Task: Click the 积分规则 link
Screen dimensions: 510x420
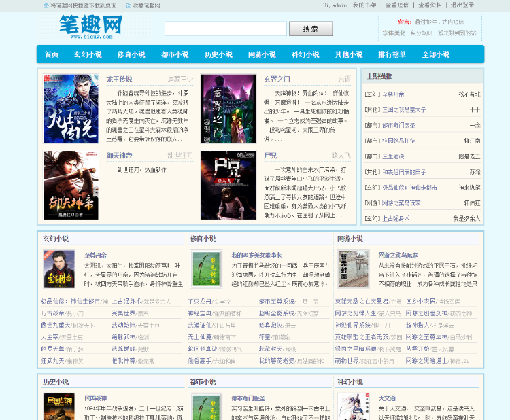Action: [x=422, y=33]
